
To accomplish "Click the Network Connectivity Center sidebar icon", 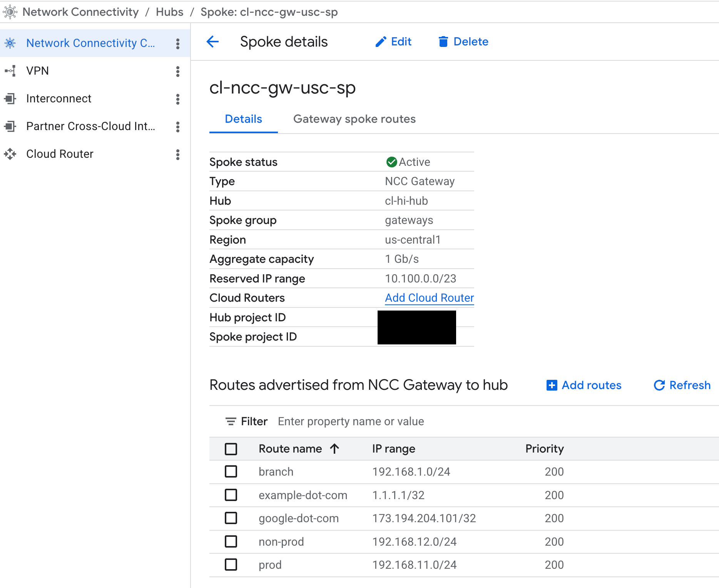I will tap(10, 43).
